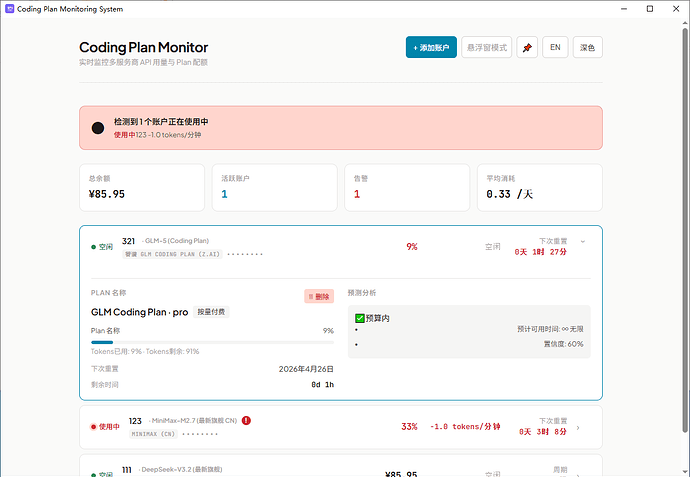The width and height of the screenshot is (690, 477).
Task: Click the red alert icon beside MiniMax-M2.7
Action: pyautogui.click(x=246, y=421)
